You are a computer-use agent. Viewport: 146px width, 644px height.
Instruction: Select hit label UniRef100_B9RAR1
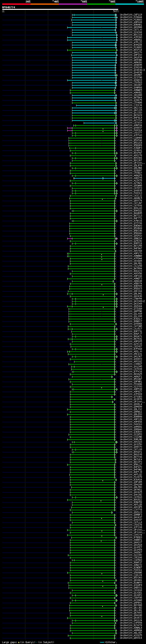pyautogui.click(x=131, y=25)
